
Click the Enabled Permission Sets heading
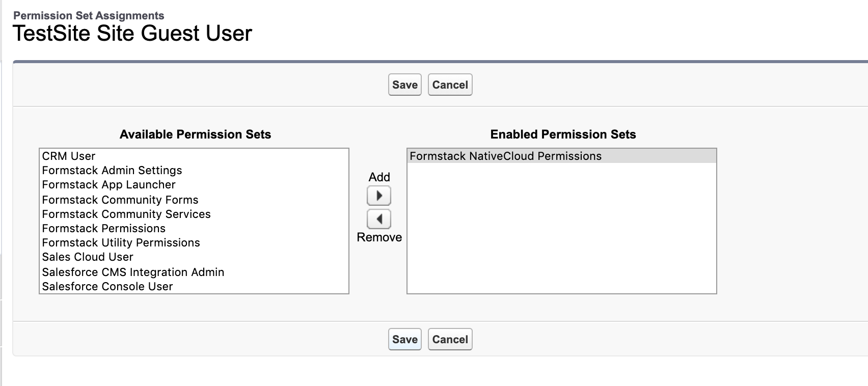[563, 134]
